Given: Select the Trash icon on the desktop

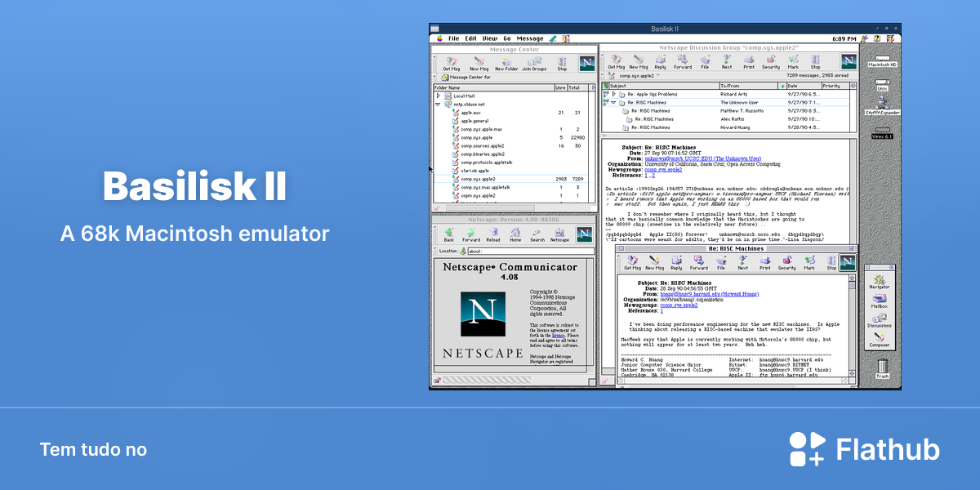Looking at the screenshot, I should [882, 371].
